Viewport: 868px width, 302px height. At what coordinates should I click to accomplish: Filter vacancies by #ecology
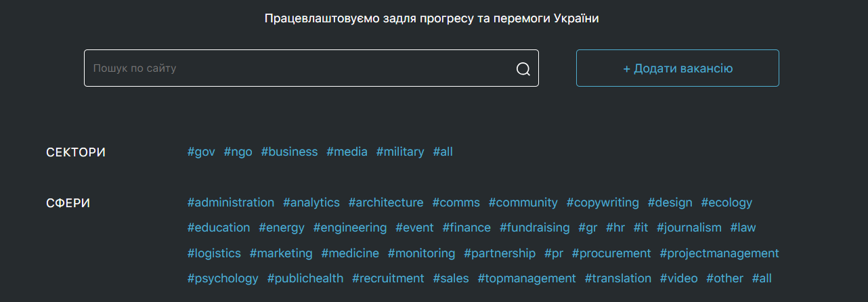726,202
